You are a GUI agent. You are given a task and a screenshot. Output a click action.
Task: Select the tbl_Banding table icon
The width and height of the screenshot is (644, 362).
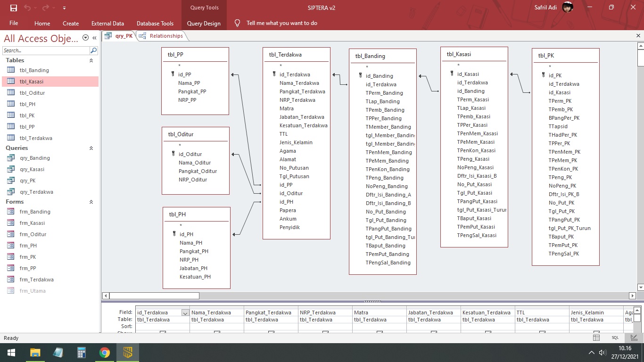(11, 70)
